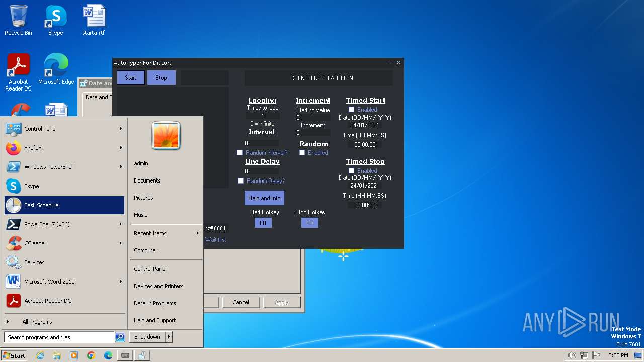The width and height of the screenshot is (644, 362).
Task: Switch to the Date and Time taskbar button
Action: [142, 355]
